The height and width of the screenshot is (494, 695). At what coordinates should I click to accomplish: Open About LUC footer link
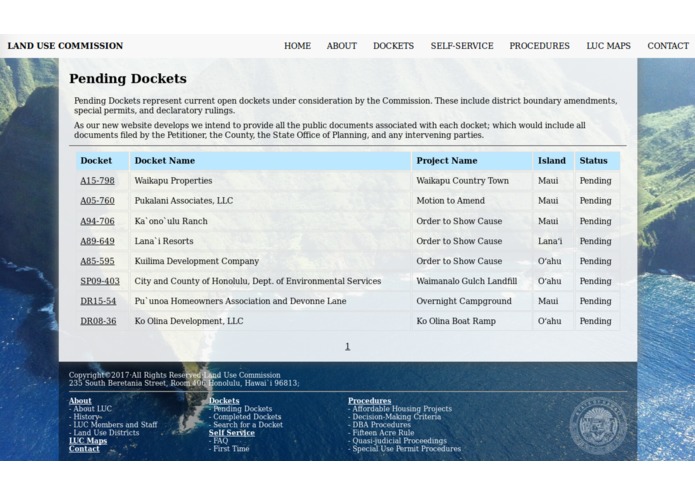click(93, 408)
